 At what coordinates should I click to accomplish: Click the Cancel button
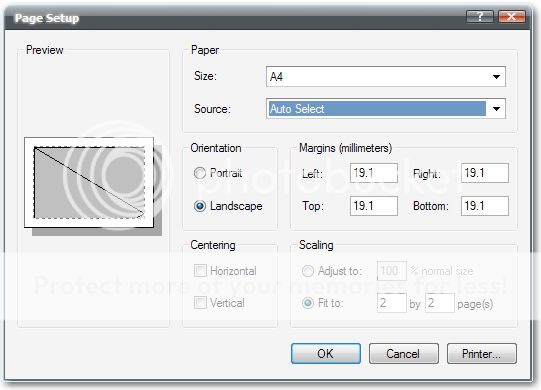click(404, 353)
